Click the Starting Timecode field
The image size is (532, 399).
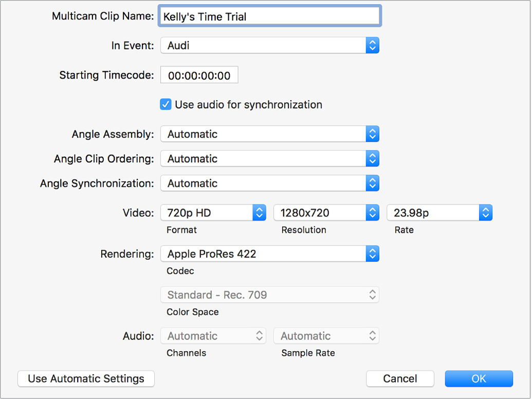[x=199, y=75]
